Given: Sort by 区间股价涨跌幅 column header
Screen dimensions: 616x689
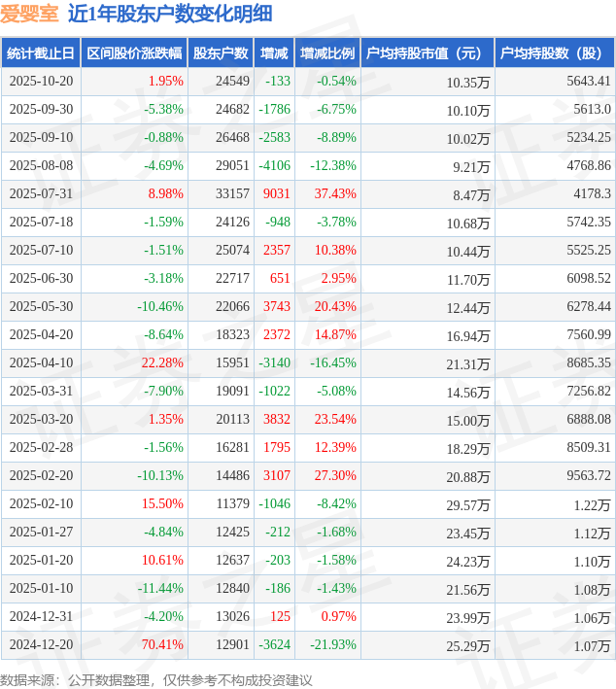Looking at the screenshot, I should 132,53.
